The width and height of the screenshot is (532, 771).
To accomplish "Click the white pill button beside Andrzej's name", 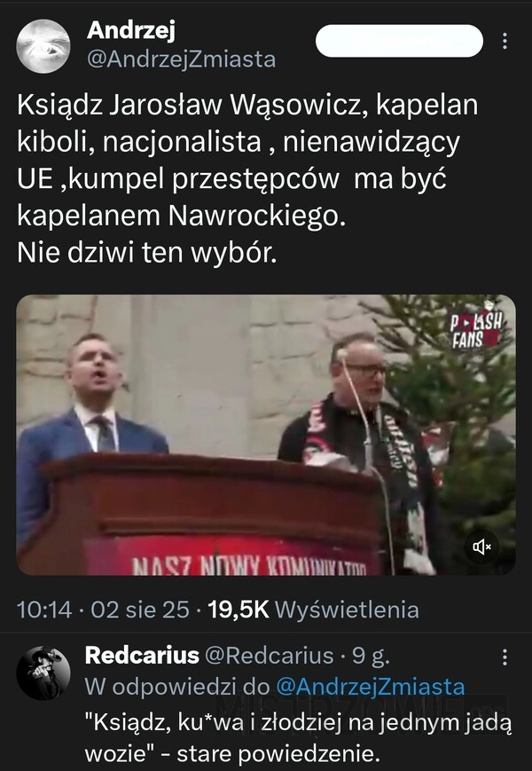I will click(399, 41).
